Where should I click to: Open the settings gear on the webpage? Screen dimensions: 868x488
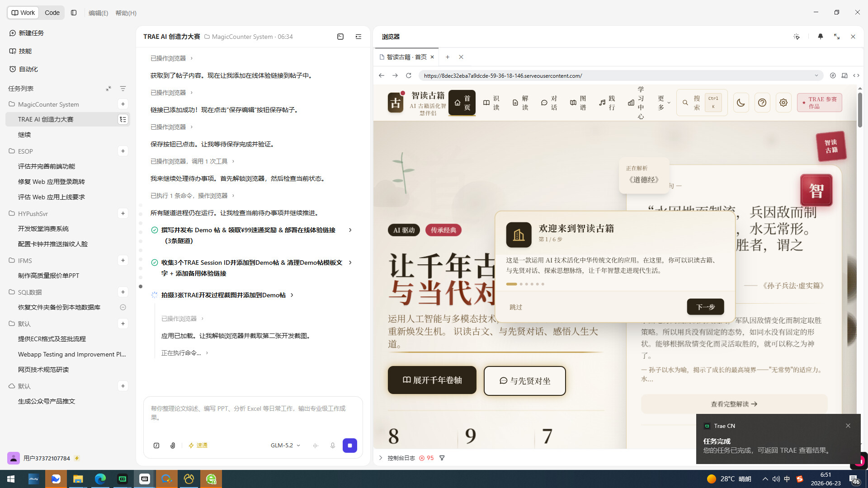[x=783, y=103]
